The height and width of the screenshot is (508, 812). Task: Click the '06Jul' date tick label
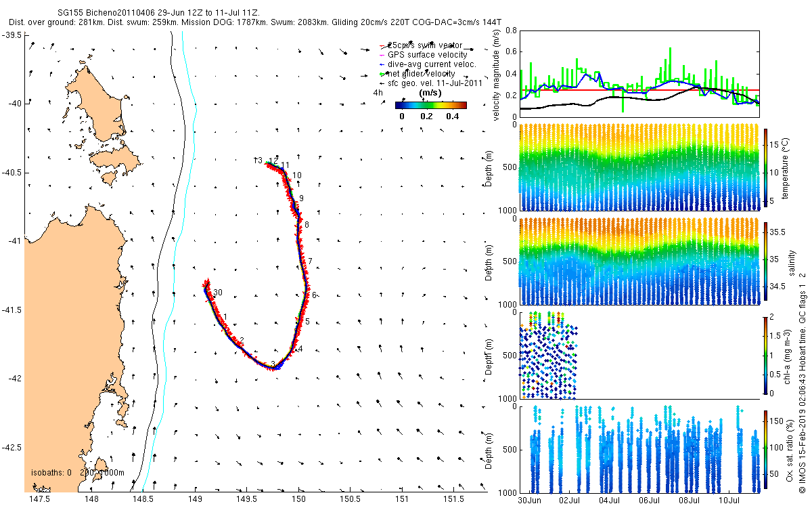click(x=650, y=501)
